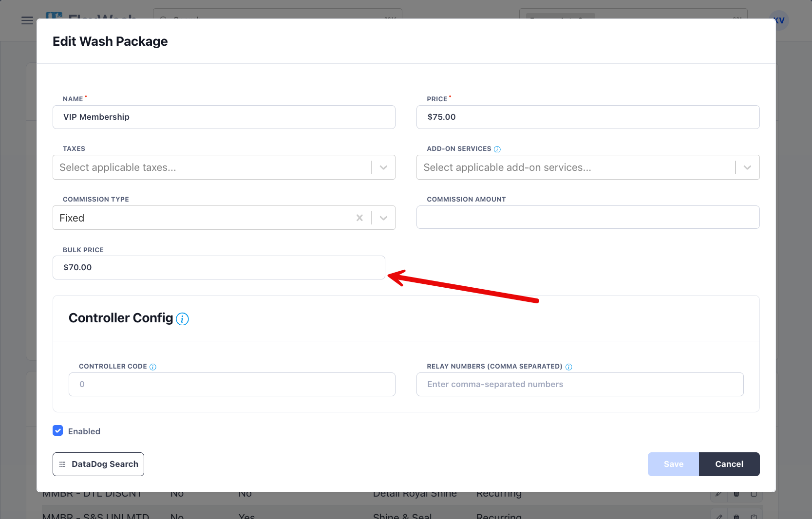Click the Enabled label text
This screenshot has height=519, width=812.
tap(84, 431)
